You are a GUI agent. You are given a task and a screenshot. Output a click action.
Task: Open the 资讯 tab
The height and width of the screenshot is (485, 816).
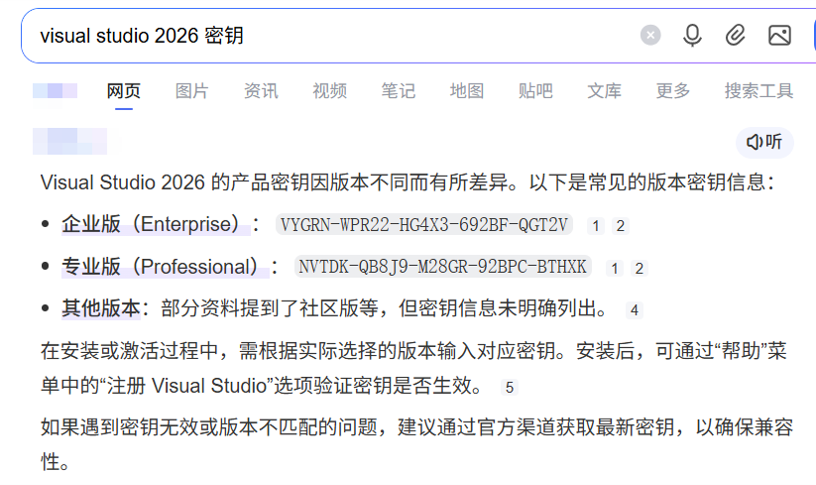pyautogui.click(x=261, y=91)
